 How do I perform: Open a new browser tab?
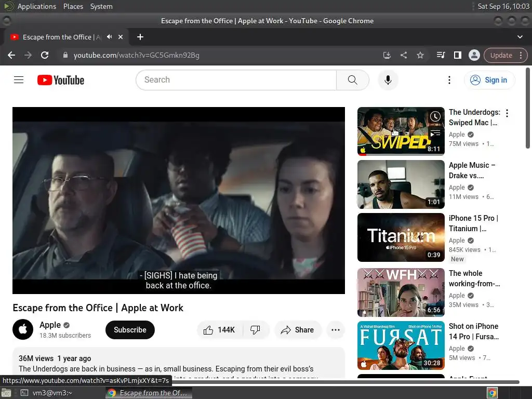point(140,37)
